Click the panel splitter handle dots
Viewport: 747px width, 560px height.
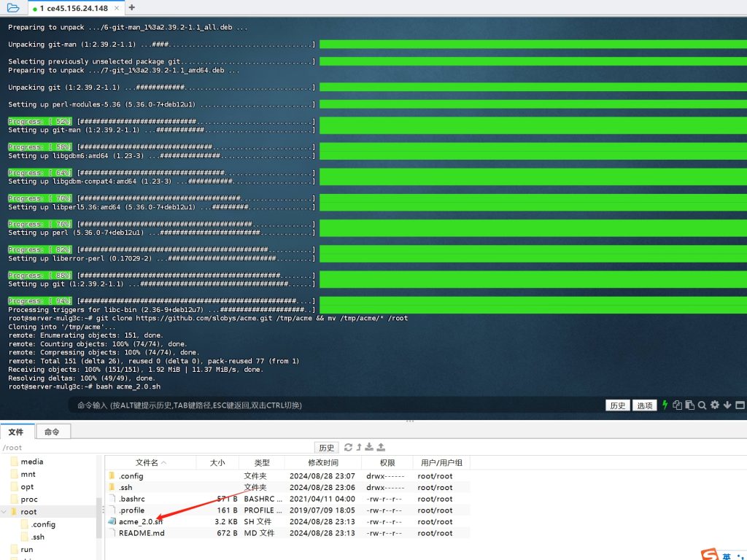click(x=410, y=421)
